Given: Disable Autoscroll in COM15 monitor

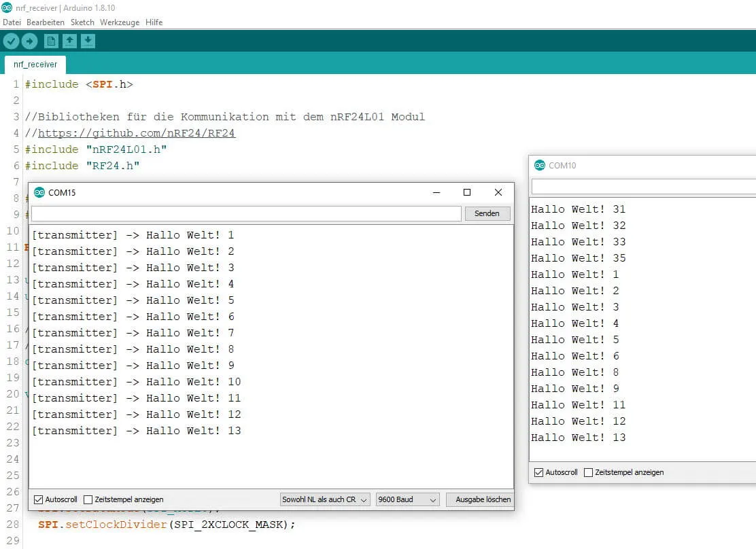Looking at the screenshot, I should click(x=38, y=499).
